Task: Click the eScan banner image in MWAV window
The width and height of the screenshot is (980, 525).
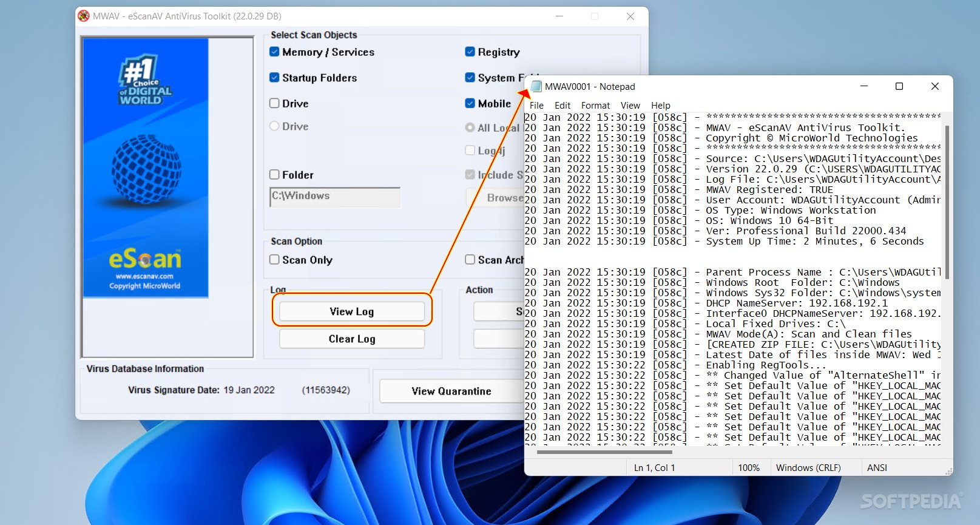Action: click(x=146, y=168)
